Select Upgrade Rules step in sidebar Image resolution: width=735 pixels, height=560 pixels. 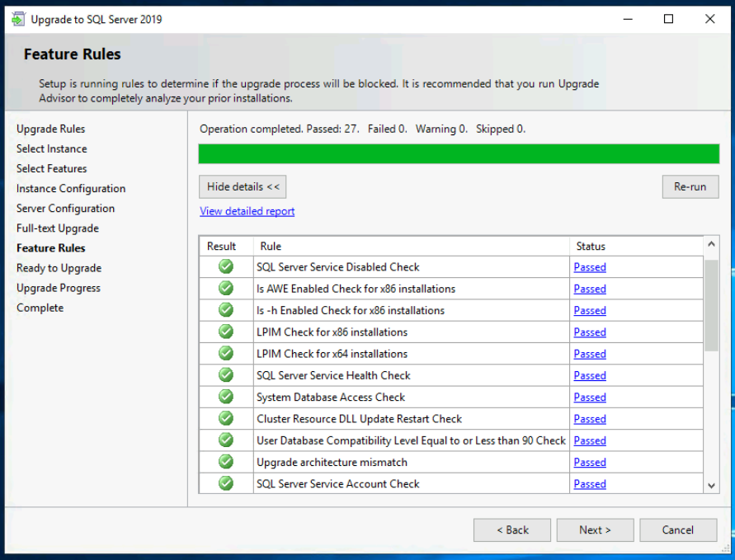click(50, 129)
